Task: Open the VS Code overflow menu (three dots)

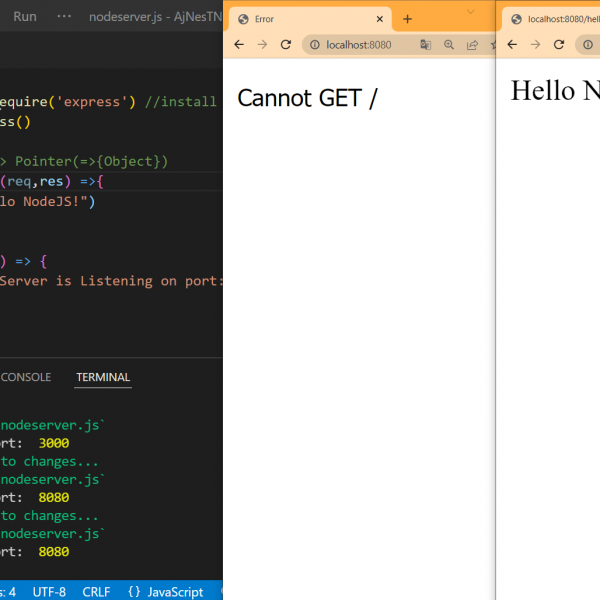Action: 64,17
